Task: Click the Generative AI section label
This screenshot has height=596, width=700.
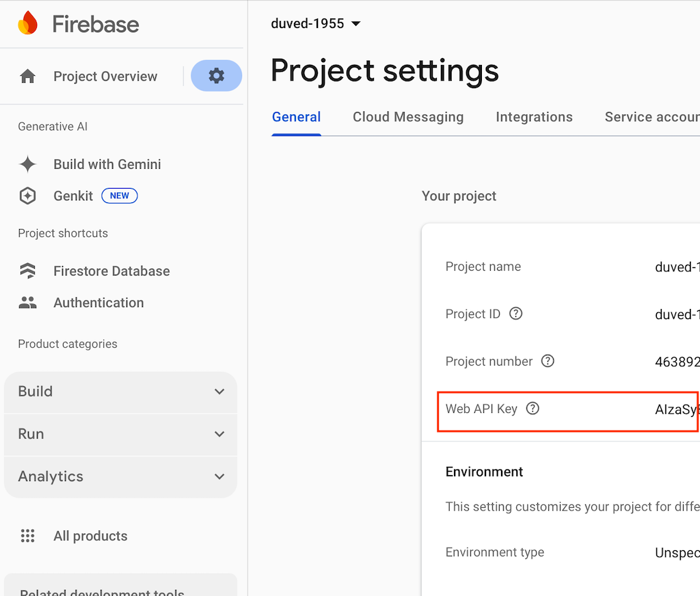Action: (53, 127)
